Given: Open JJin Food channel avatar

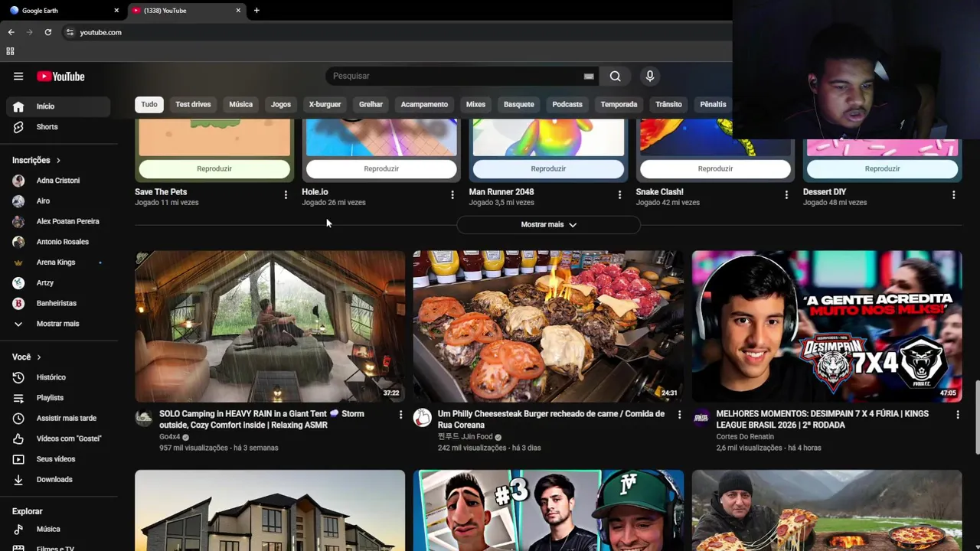Looking at the screenshot, I should [x=423, y=417].
